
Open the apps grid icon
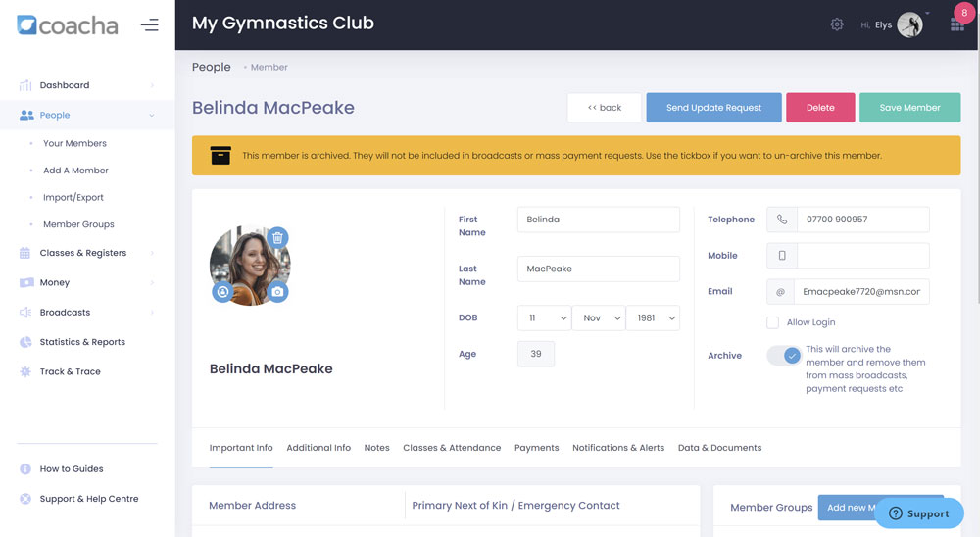[x=956, y=25]
